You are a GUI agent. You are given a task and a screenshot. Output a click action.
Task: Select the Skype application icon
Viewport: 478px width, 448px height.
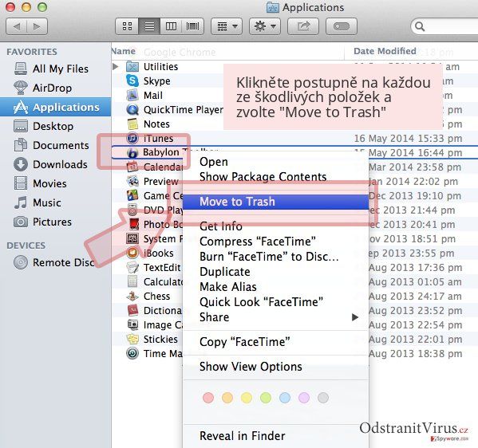132,81
